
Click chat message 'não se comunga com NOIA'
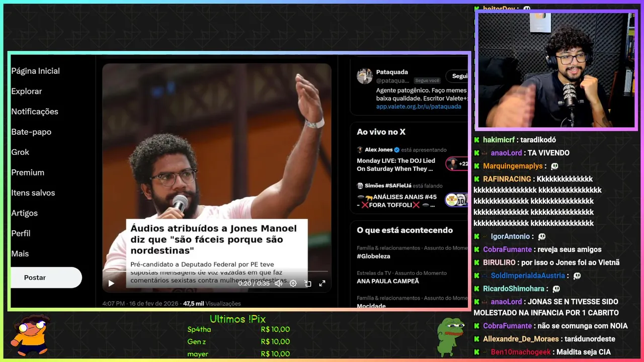click(582, 326)
